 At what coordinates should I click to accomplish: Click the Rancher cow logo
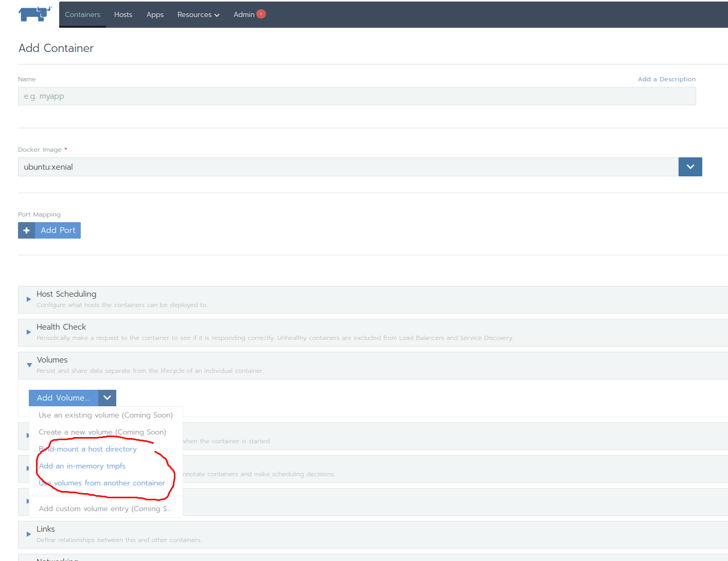[34, 14]
